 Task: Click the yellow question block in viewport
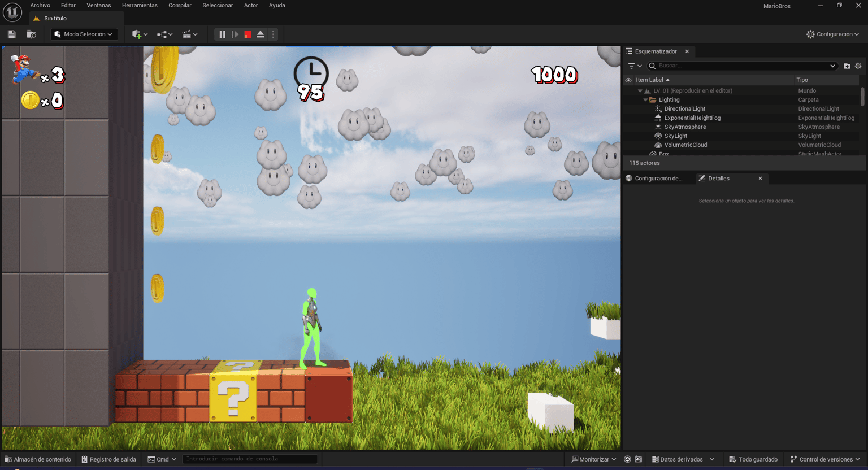pyautogui.click(x=233, y=397)
